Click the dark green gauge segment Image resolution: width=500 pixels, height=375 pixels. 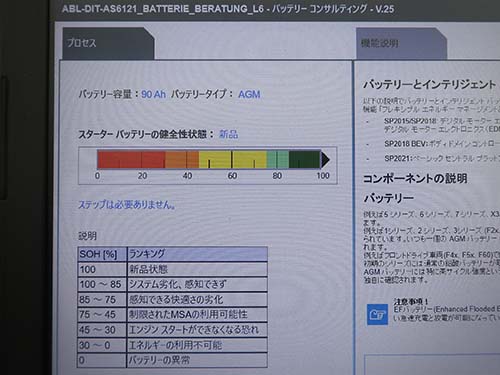tap(305, 160)
